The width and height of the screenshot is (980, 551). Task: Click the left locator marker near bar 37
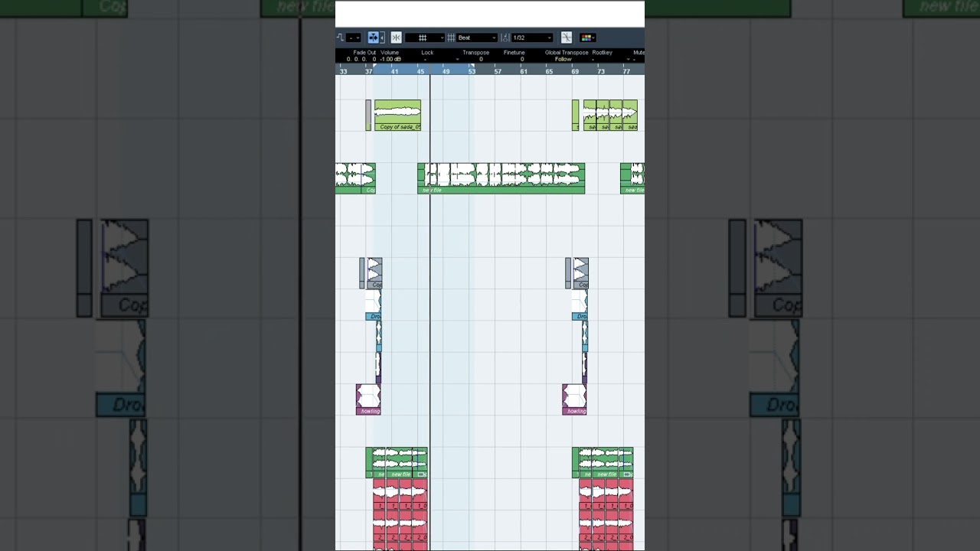tap(374, 66)
